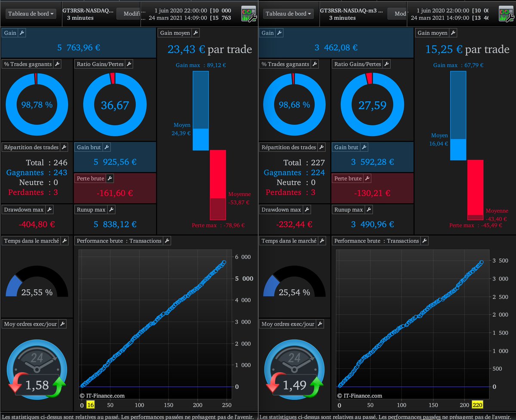Click Gain max : 67,79 € label
The height and width of the screenshot is (420, 516).
point(458,65)
